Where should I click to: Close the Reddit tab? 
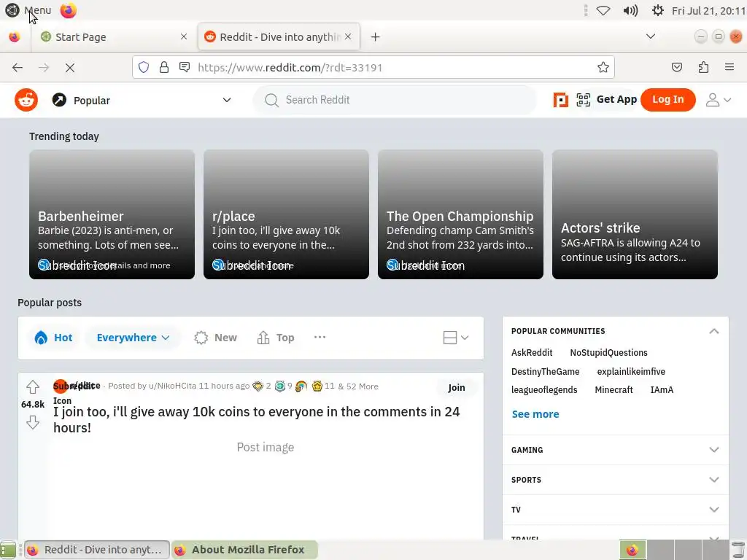(x=348, y=36)
